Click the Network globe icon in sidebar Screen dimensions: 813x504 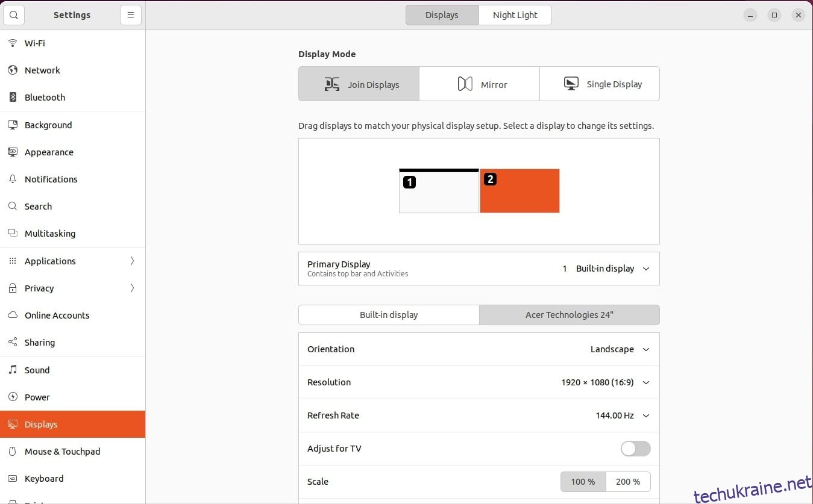click(x=13, y=70)
